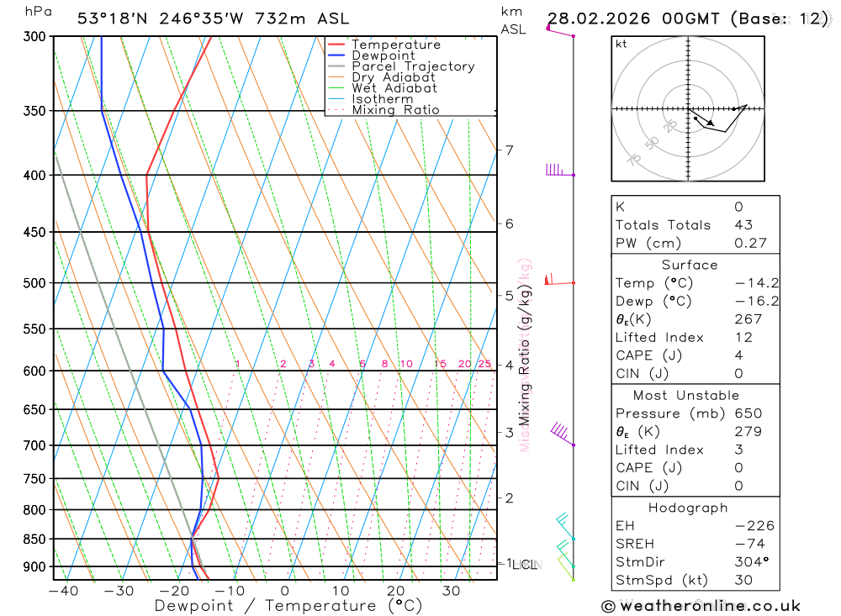Click the Wet Adiabat legend entry

pos(382,88)
